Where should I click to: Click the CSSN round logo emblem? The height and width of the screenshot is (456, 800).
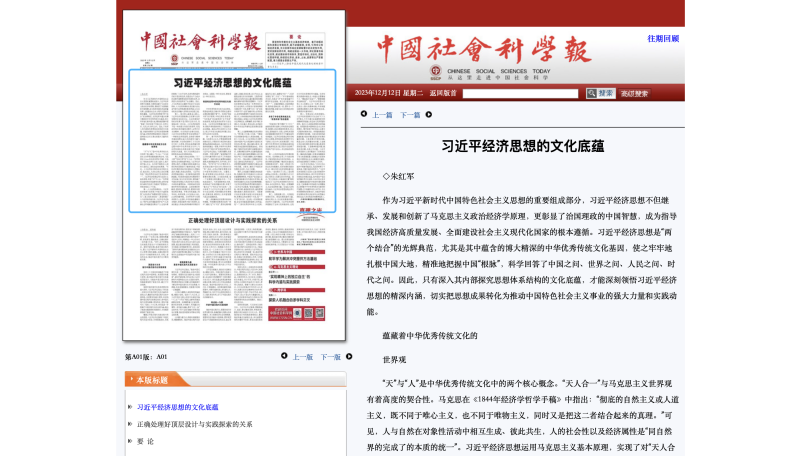tap(435, 72)
